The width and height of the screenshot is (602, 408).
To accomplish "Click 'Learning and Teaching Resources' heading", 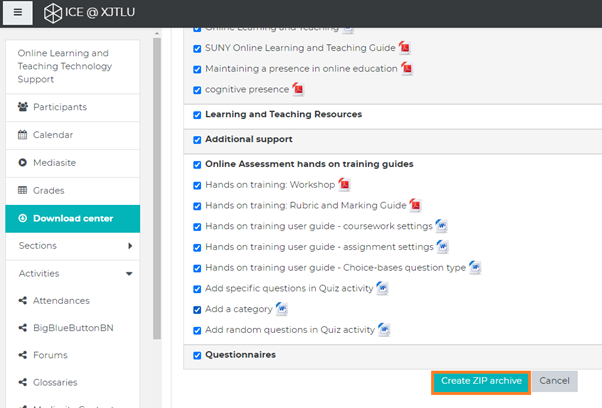I will tap(283, 114).
